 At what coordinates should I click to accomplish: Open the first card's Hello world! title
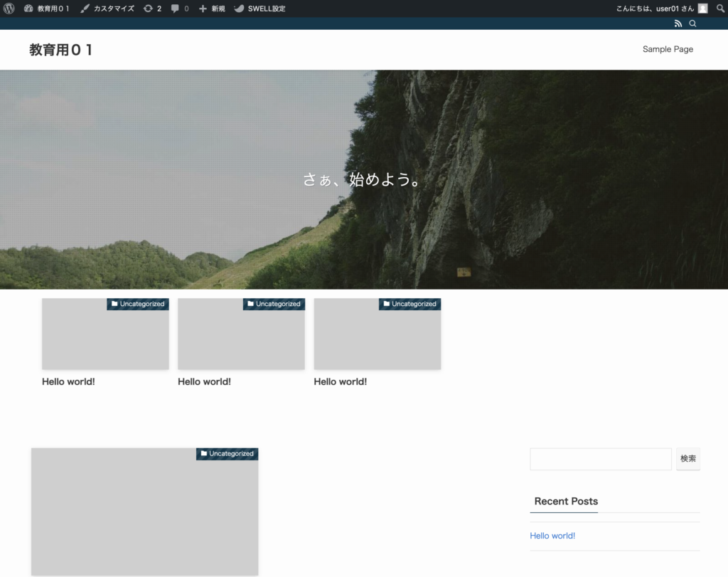pos(68,381)
